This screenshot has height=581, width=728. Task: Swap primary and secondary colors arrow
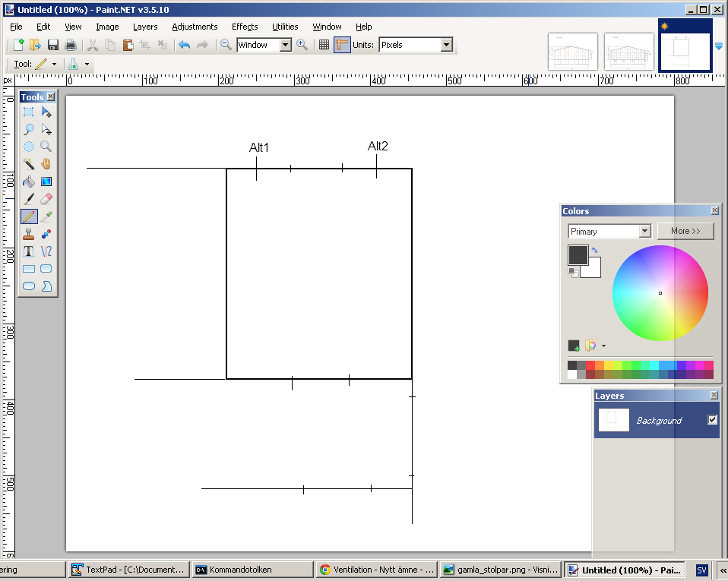595,250
